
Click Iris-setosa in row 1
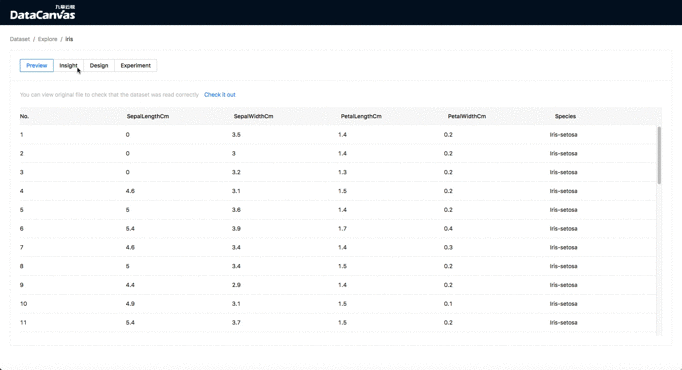point(564,135)
